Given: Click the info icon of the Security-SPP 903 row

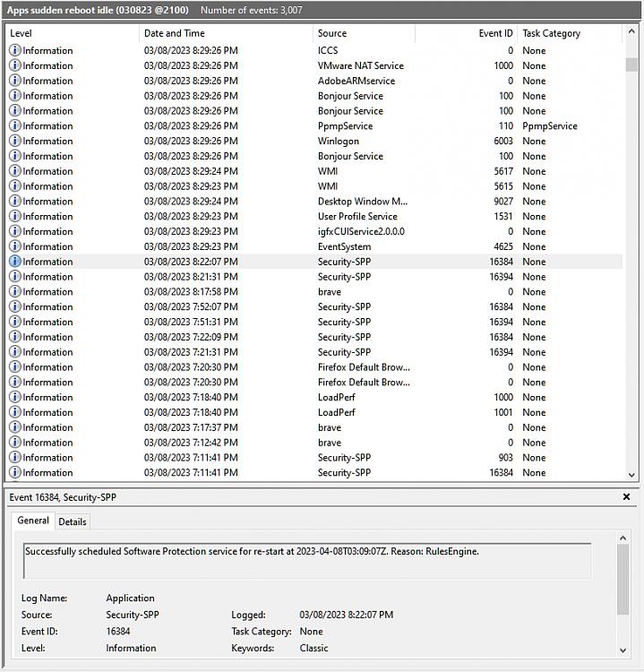Looking at the screenshot, I should pos(15,457).
